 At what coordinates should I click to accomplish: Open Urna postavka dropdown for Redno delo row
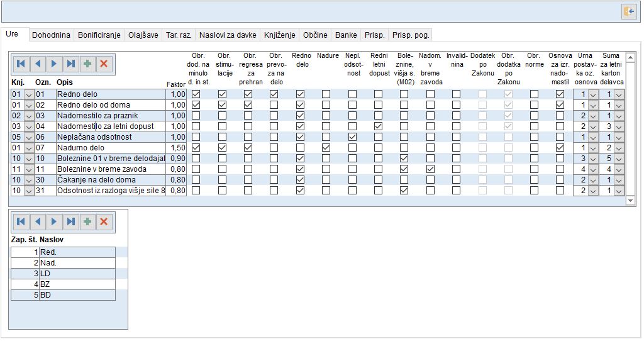(593, 94)
